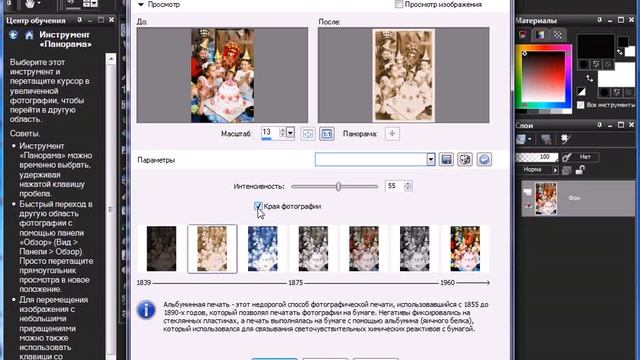Click the blue info icon
640x360 pixels.
tap(146, 310)
